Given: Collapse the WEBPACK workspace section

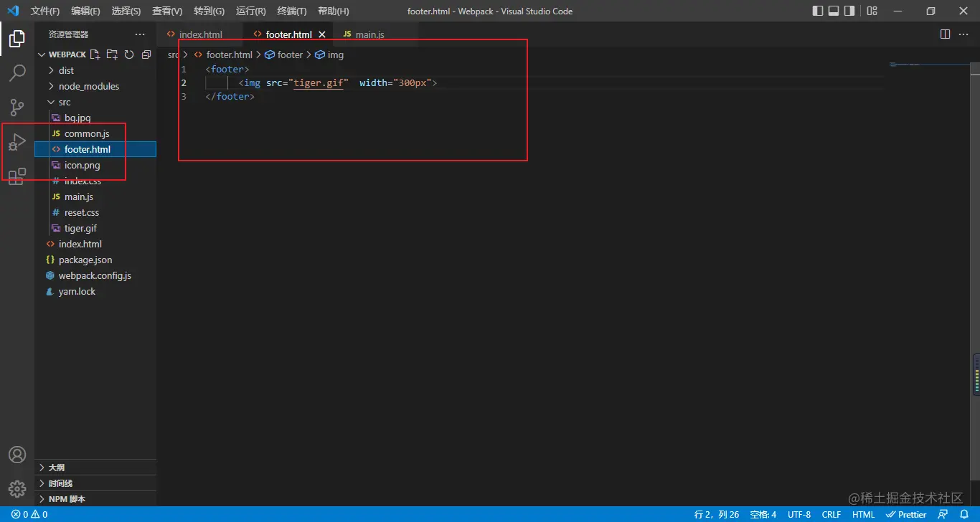Looking at the screenshot, I should point(42,54).
